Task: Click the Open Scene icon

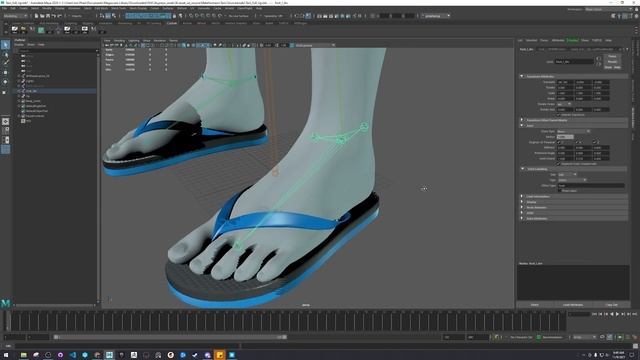Action: click(42, 16)
